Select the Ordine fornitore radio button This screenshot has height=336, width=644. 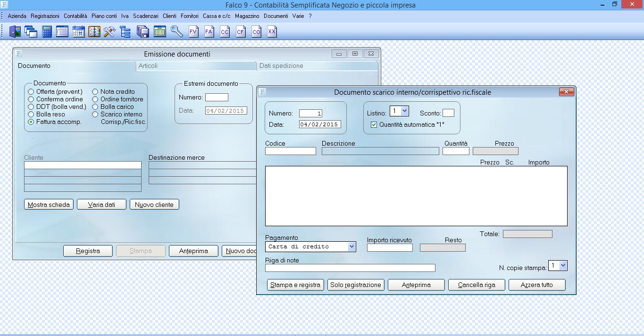click(95, 99)
